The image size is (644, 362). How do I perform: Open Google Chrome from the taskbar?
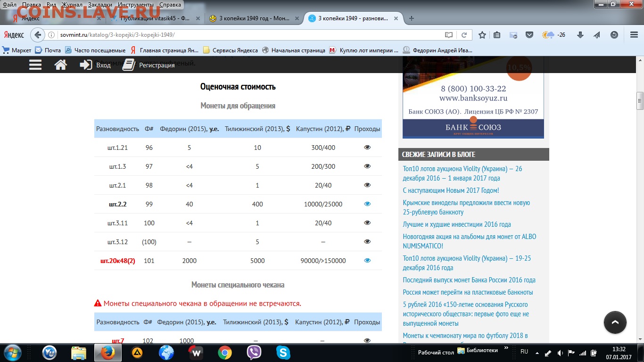(225, 352)
